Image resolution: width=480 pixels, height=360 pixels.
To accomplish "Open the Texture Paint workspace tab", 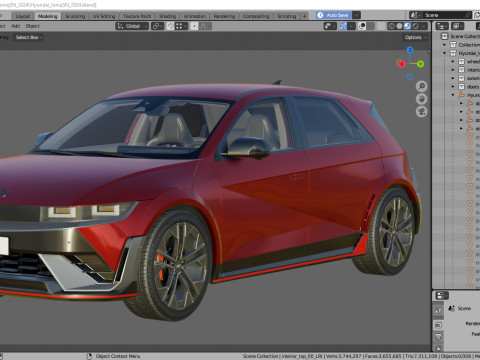I will pyautogui.click(x=137, y=16).
